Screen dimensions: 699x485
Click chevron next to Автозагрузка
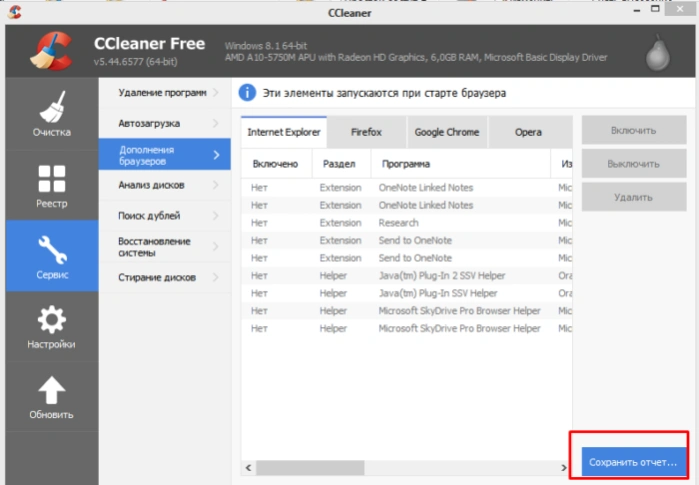tap(216, 123)
